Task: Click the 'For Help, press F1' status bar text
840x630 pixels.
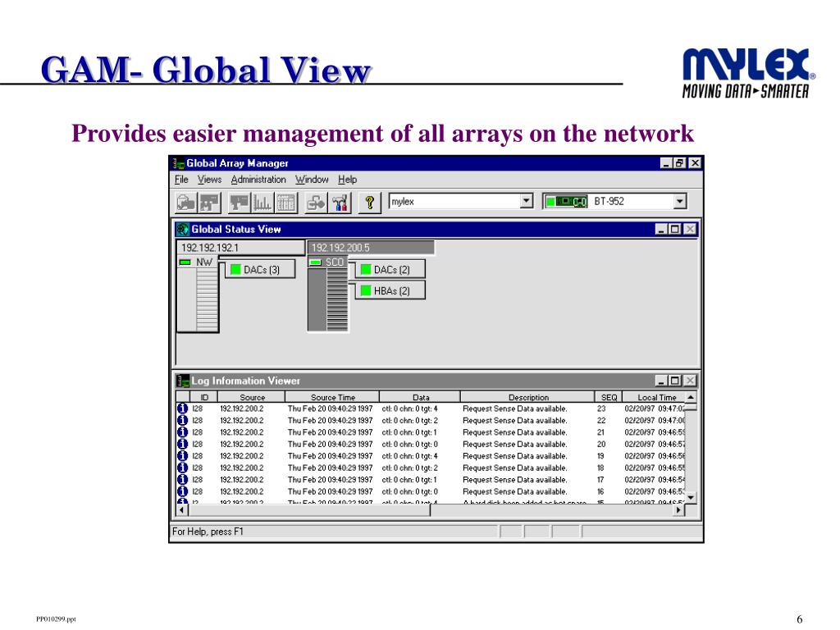Action: pyautogui.click(x=208, y=532)
